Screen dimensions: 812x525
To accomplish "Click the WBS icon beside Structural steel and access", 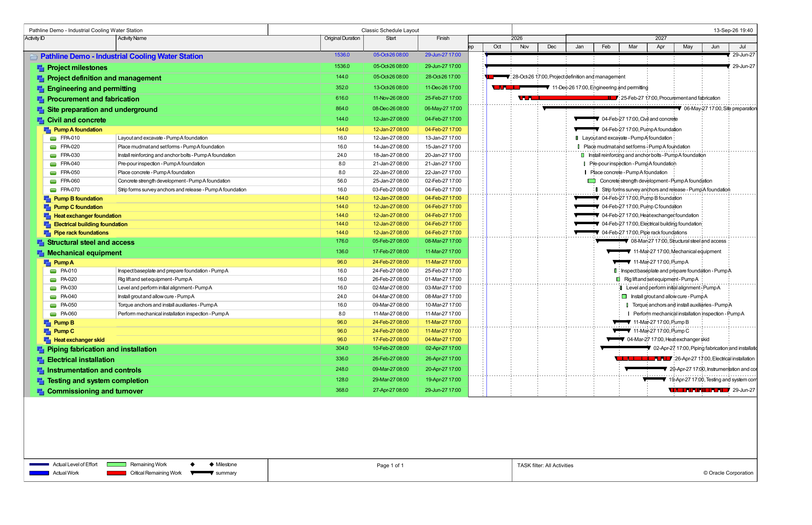I will (x=41, y=243).
